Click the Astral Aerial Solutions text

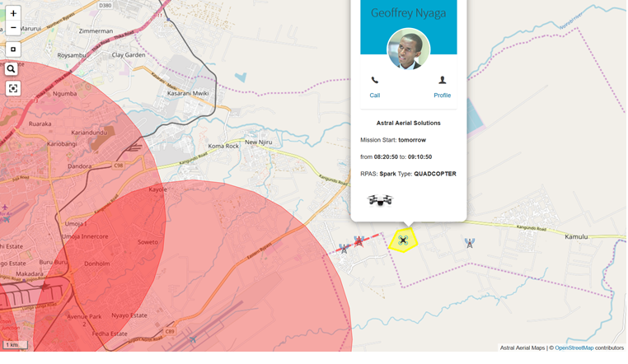tap(408, 124)
